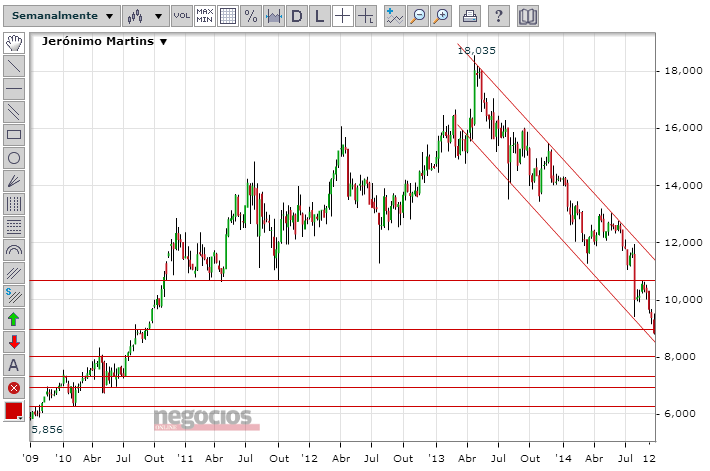This screenshot has width=710, height=471.
Task: Place a green up arrow marker
Action: click(14, 319)
